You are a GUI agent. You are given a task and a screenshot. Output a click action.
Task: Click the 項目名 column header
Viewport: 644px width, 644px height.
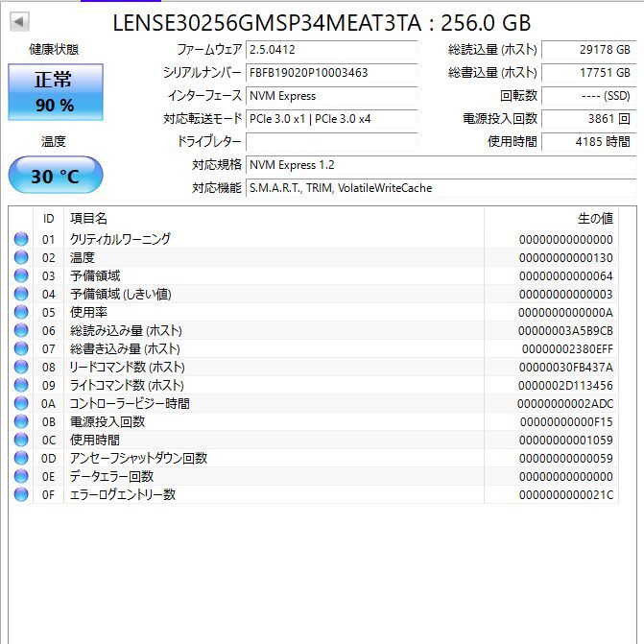(x=274, y=219)
